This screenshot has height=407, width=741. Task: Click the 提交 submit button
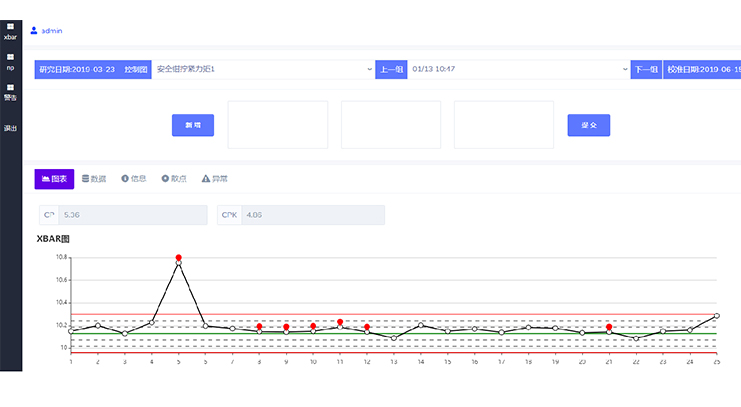[x=588, y=125]
